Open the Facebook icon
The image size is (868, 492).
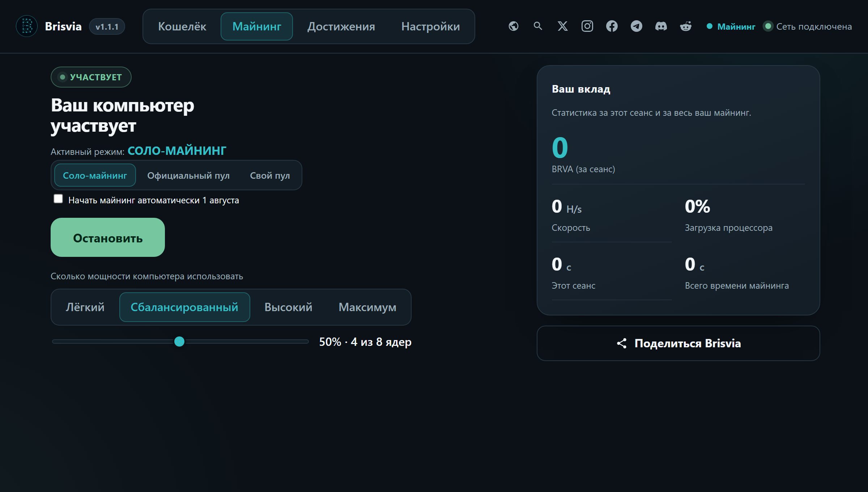(x=612, y=26)
